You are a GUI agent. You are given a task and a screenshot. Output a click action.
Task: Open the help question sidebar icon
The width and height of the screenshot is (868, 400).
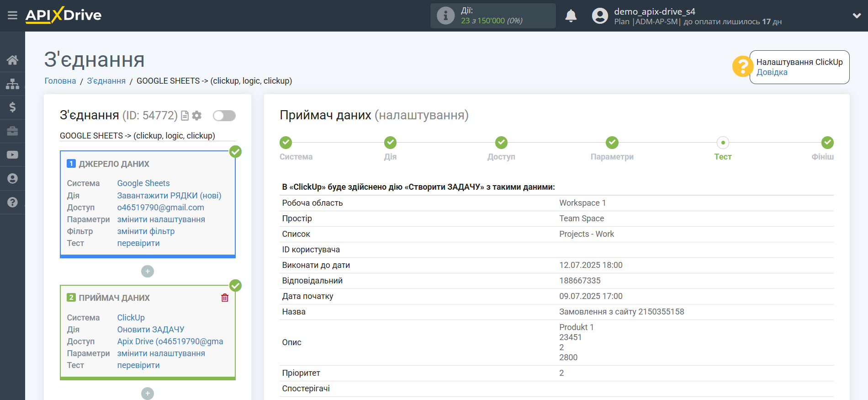[12, 202]
